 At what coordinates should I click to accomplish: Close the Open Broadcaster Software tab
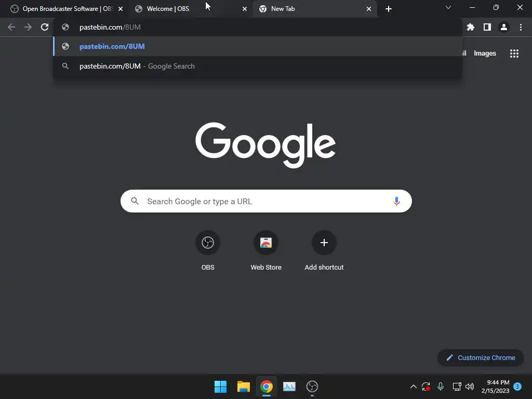click(x=121, y=9)
